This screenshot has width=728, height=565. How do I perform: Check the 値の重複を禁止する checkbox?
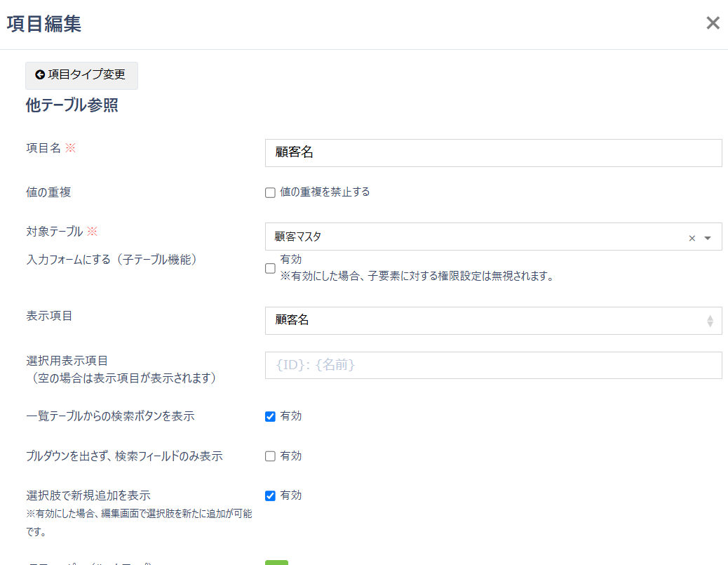click(269, 192)
